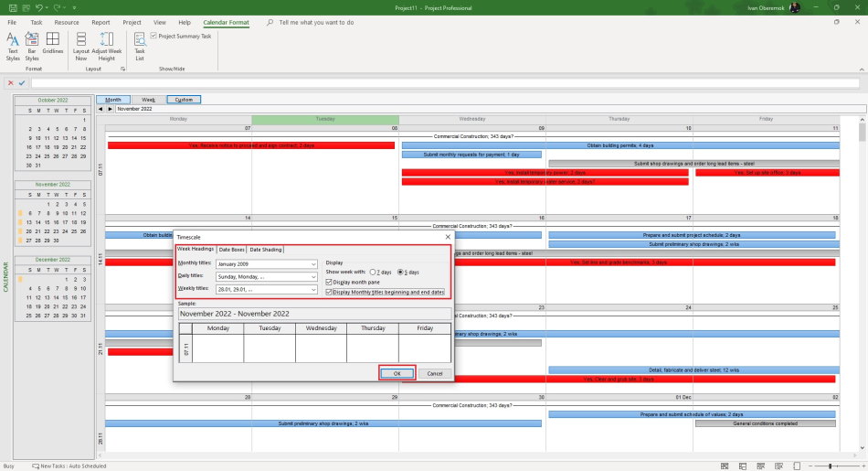Click Submit monthly requests for payment bar

pos(471,155)
